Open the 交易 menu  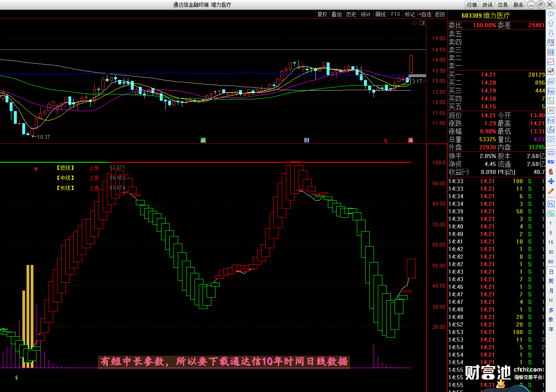click(503, 5)
